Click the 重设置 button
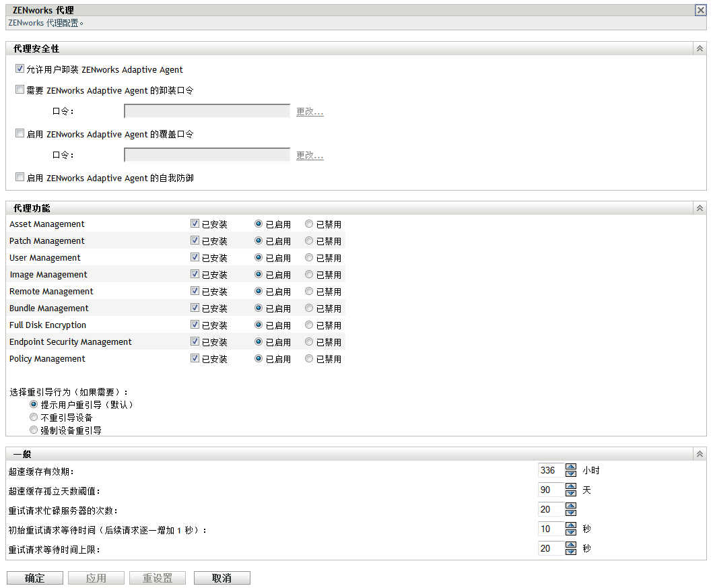The image size is (713, 588). [x=158, y=578]
